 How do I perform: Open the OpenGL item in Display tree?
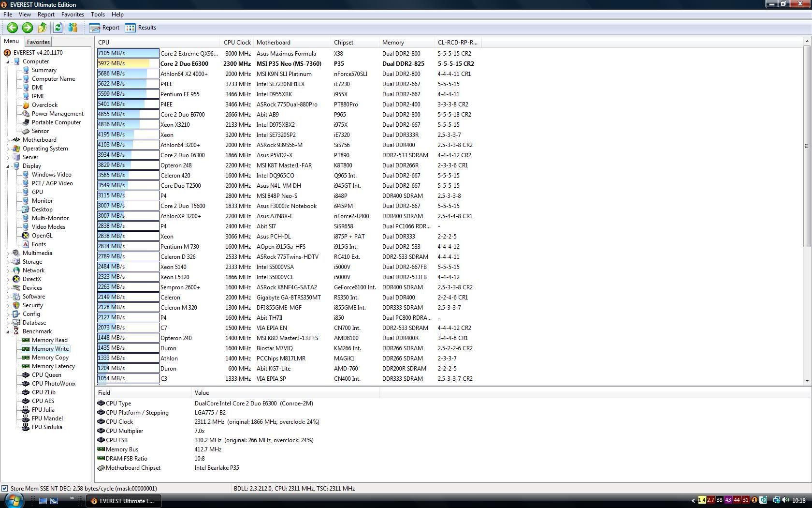click(x=42, y=236)
